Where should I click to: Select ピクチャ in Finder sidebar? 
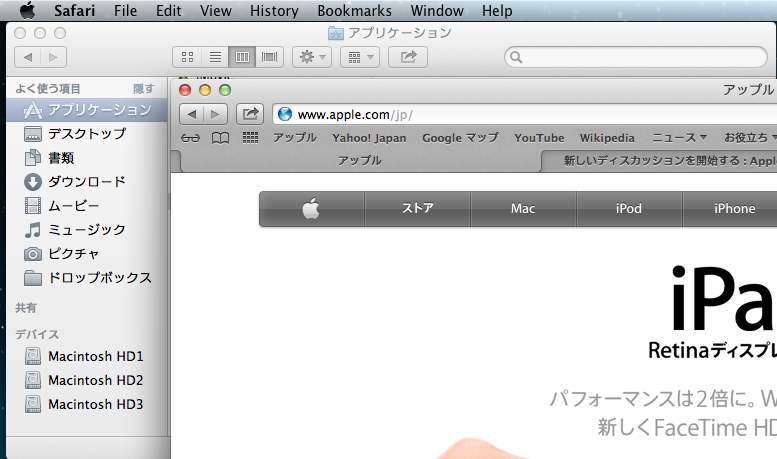point(87,254)
